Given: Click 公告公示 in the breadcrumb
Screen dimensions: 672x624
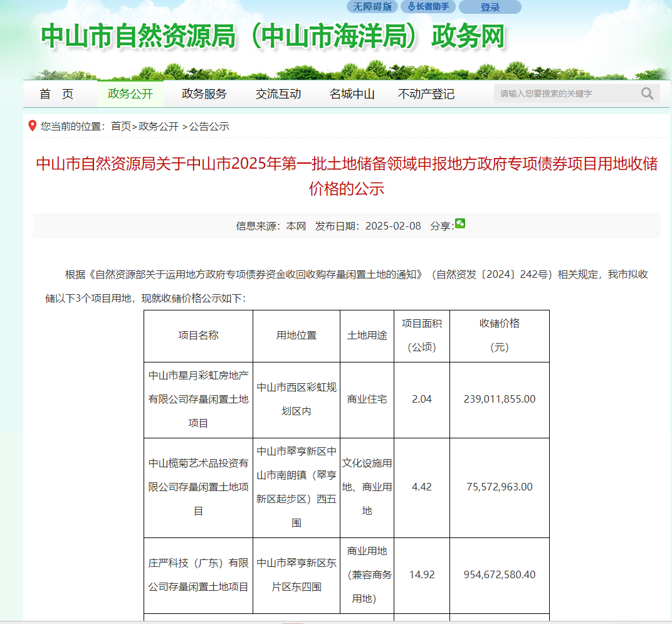Looking at the screenshot, I should 209,126.
